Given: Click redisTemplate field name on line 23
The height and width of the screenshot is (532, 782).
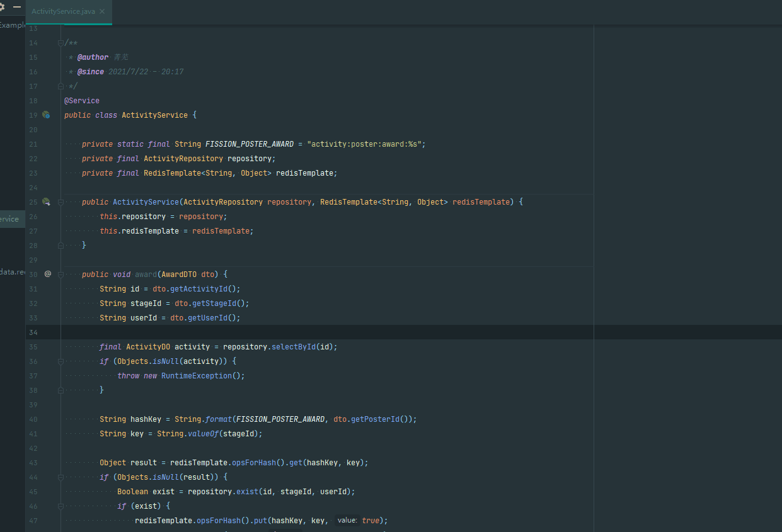Looking at the screenshot, I should [x=304, y=173].
